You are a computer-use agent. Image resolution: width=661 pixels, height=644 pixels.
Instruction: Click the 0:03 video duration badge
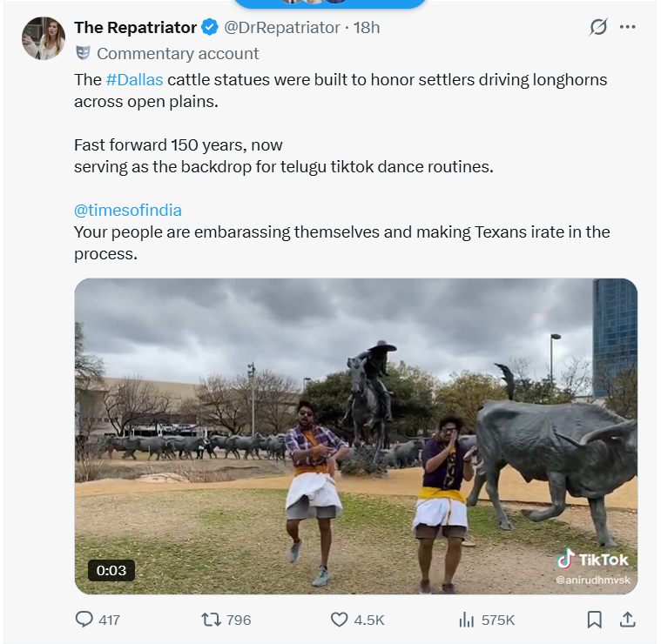click(x=111, y=570)
